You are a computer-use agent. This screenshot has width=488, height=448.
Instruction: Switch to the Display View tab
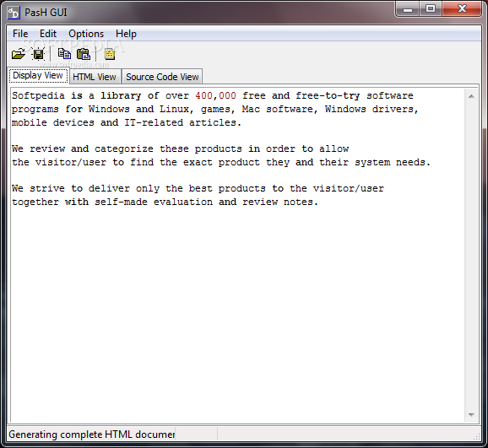[38, 76]
